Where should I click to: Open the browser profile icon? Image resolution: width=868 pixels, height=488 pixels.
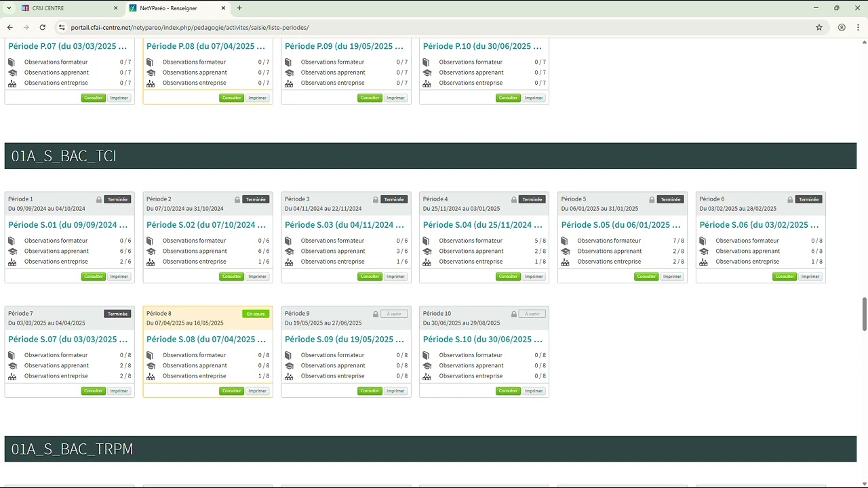point(842,27)
